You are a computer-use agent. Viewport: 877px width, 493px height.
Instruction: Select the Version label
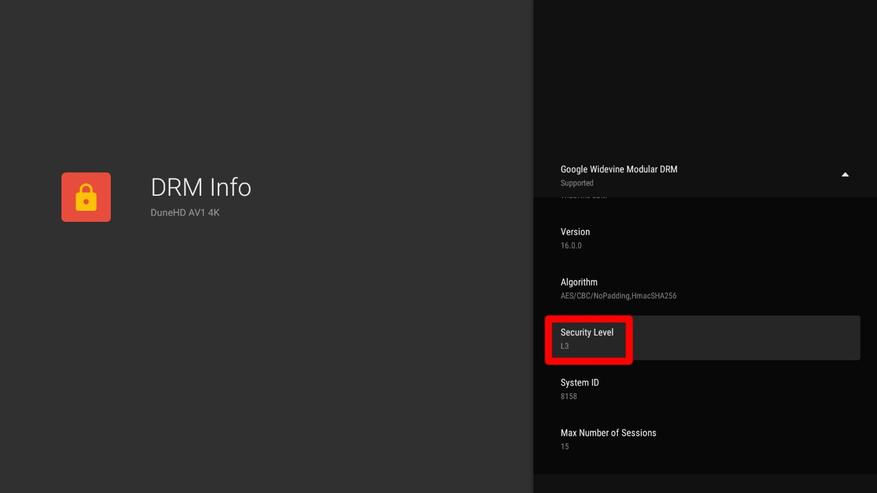575,232
